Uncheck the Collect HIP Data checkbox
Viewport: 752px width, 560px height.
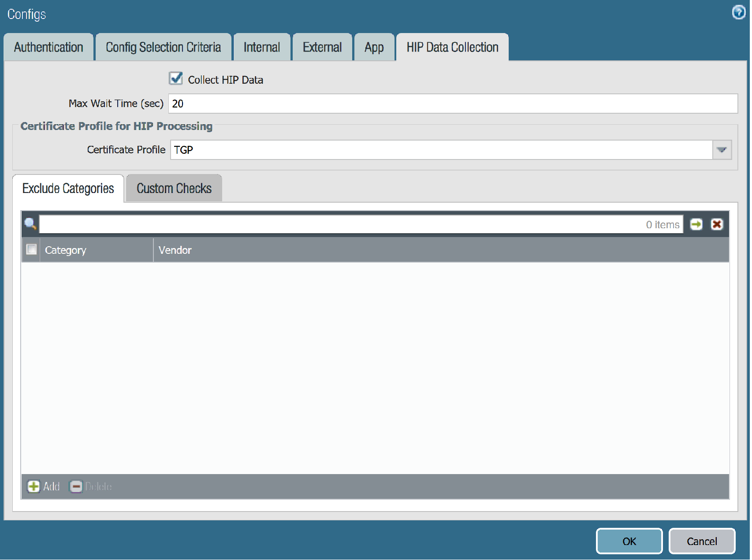(175, 79)
